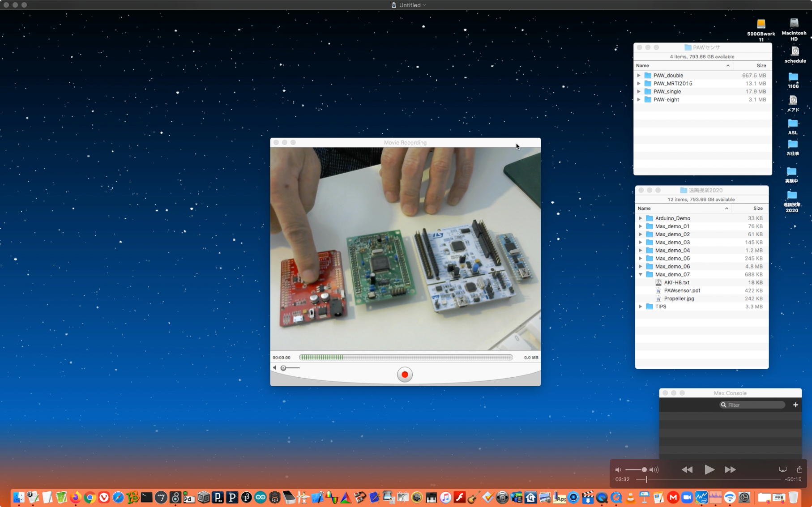Click the Filter field in Max Console

click(752, 405)
